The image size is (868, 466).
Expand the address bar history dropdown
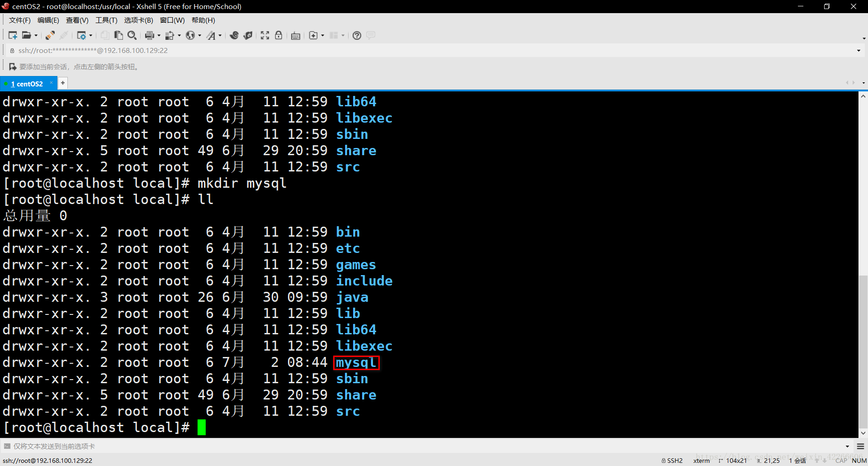[x=859, y=51]
